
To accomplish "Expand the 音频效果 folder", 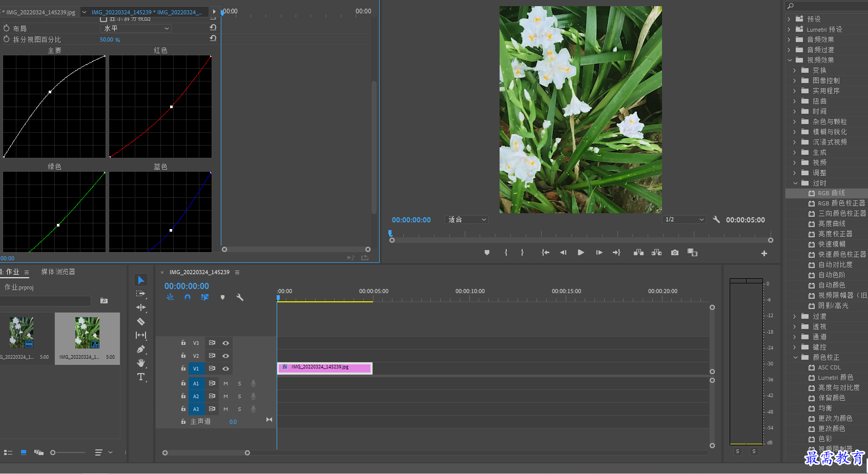I will 790,39.
